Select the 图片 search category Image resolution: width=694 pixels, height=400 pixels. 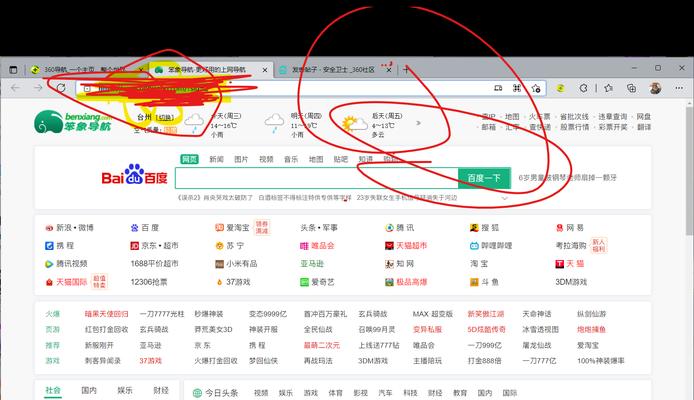pyautogui.click(x=241, y=159)
